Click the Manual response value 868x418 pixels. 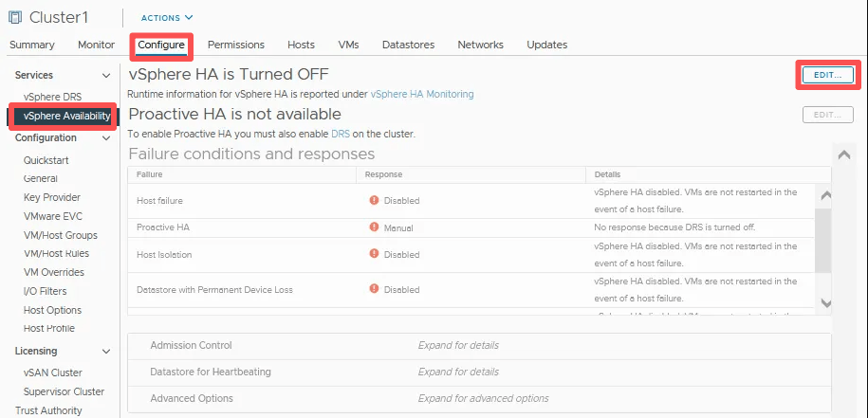pyautogui.click(x=398, y=227)
